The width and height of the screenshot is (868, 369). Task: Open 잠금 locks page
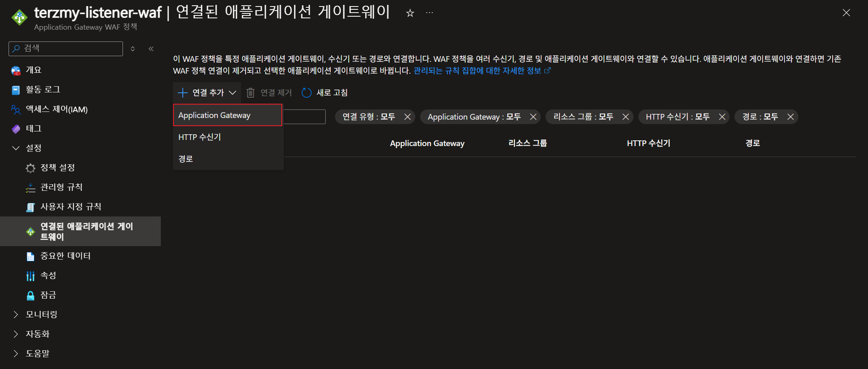pyautogui.click(x=48, y=295)
